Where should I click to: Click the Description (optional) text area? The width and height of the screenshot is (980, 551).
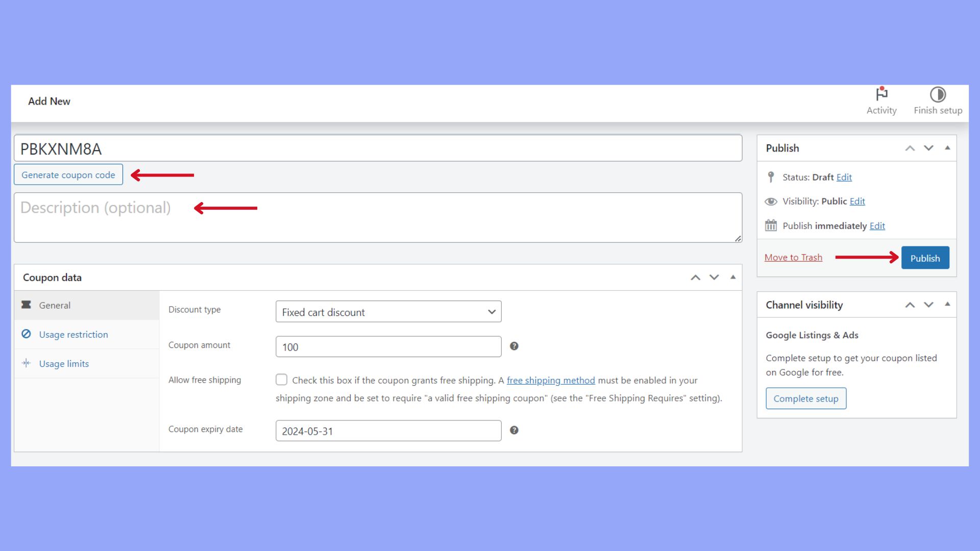pyautogui.click(x=378, y=218)
